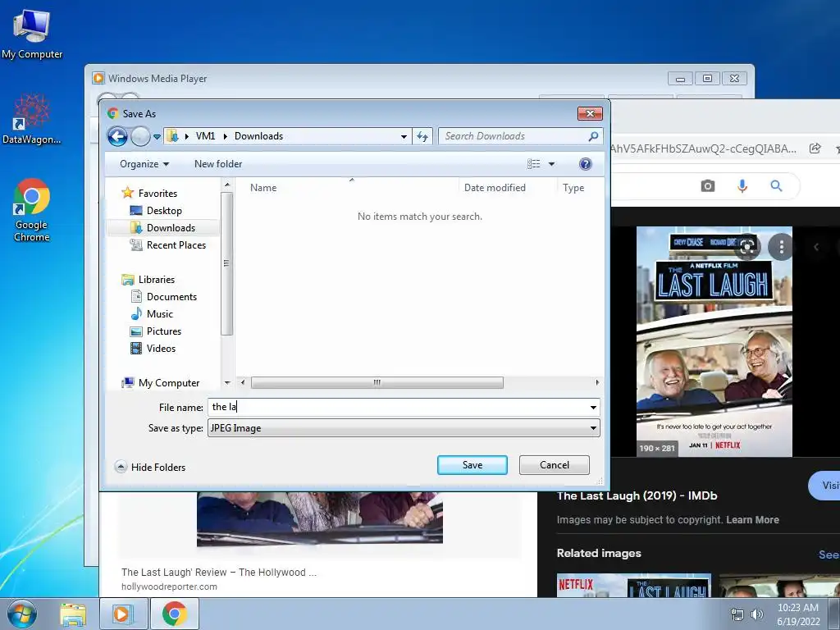Open the Save as type dropdown
This screenshot has height=630, width=840.
coord(404,428)
